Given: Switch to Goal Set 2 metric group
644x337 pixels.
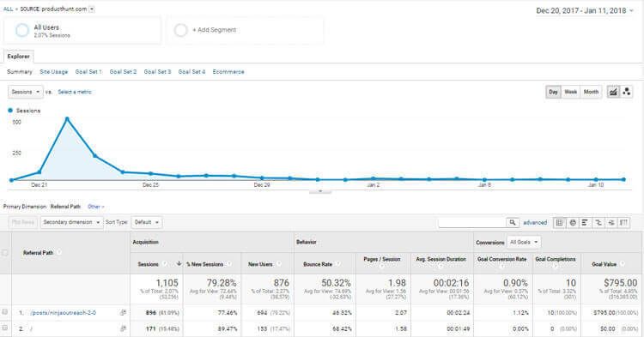Looking at the screenshot, I should click(x=123, y=72).
